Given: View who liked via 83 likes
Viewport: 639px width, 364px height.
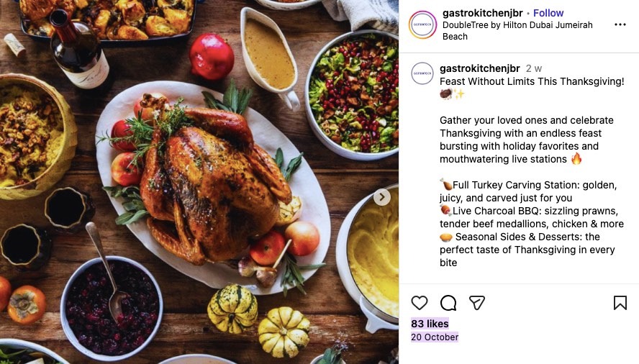Looking at the screenshot, I should (x=430, y=324).
